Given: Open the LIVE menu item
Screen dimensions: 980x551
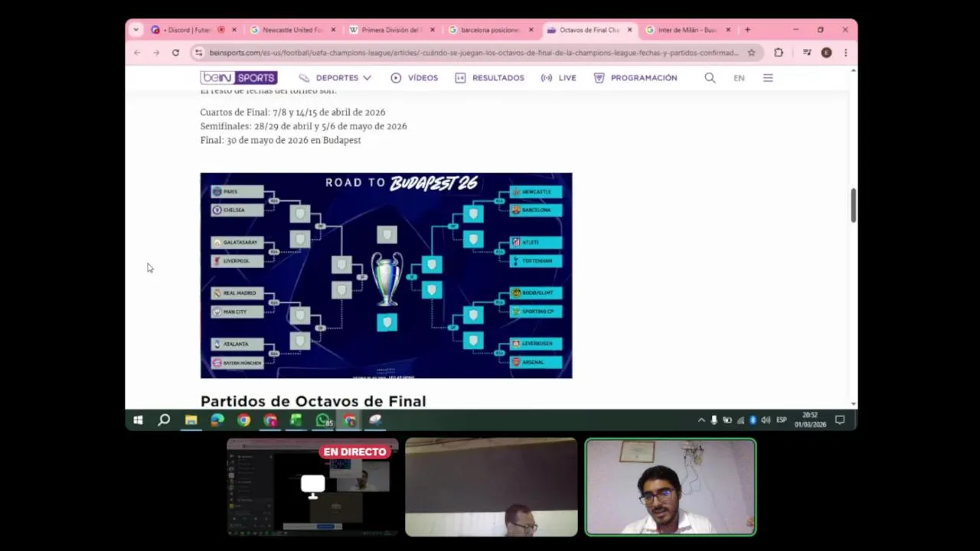Looking at the screenshot, I should tap(558, 77).
